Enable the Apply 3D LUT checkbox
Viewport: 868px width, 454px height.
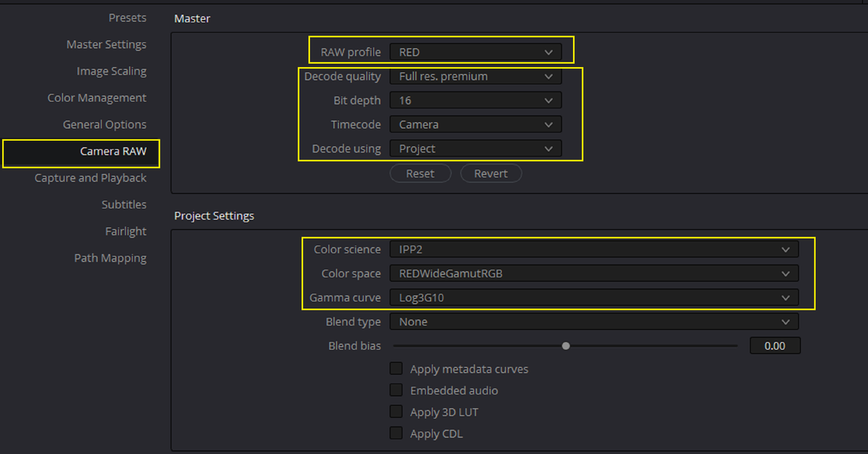(396, 412)
